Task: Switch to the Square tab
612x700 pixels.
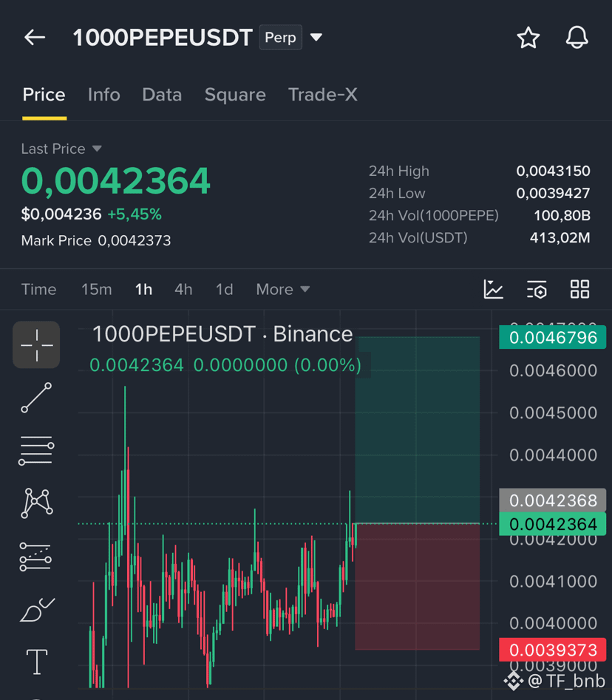Action: click(x=235, y=95)
